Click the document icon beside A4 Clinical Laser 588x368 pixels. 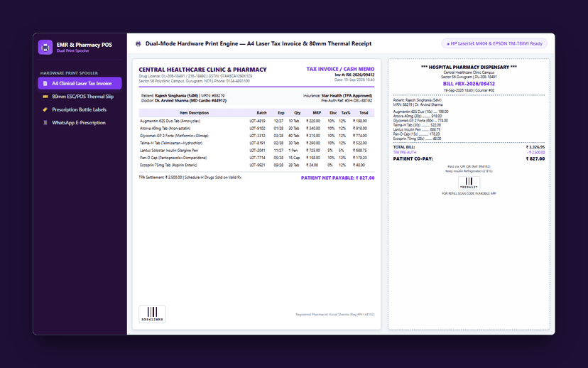(45, 83)
